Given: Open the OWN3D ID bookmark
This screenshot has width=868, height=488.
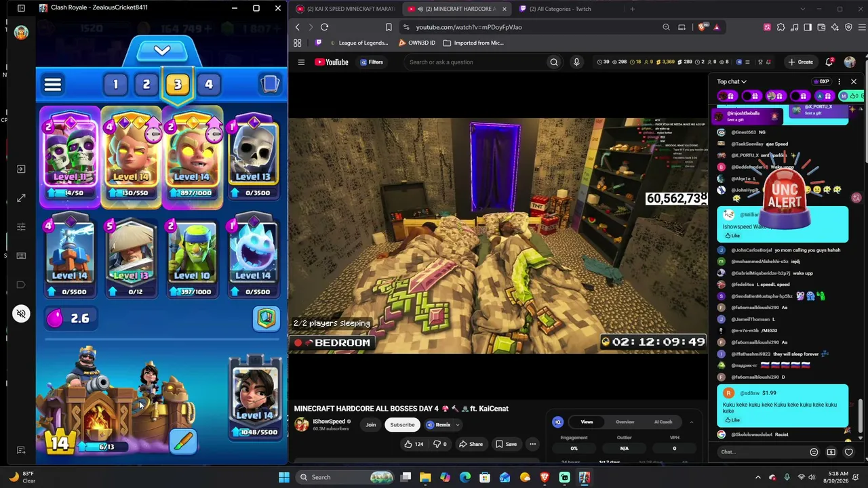Looking at the screenshot, I should pyautogui.click(x=417, y=43).
